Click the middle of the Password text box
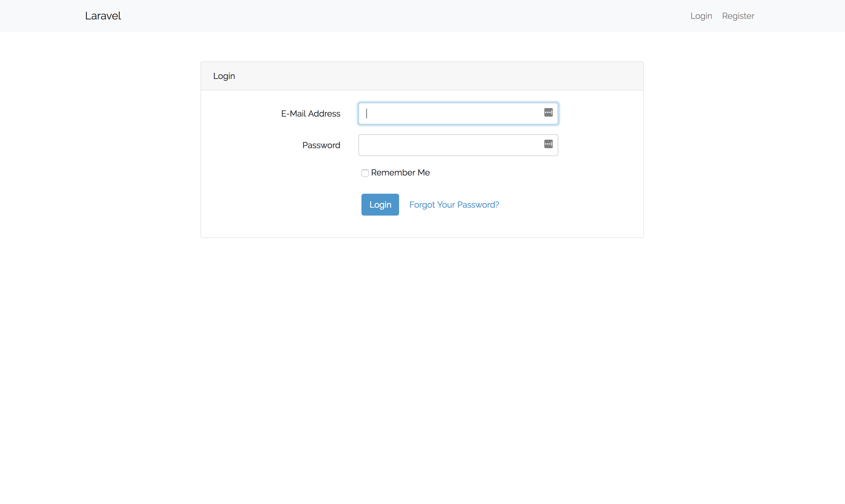Screen dimensions: 845x504 (452, 145)
